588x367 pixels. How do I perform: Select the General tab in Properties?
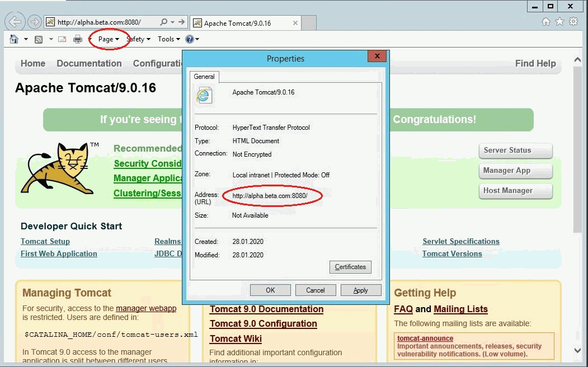[x=204, y=77]
